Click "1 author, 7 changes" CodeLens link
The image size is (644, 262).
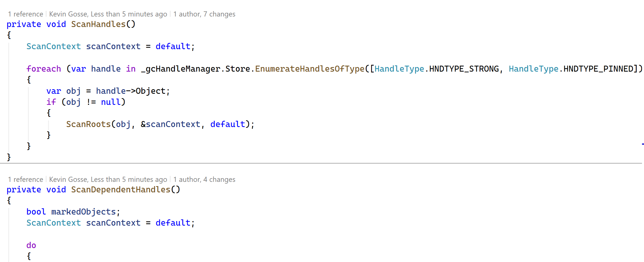click(204, 14)
